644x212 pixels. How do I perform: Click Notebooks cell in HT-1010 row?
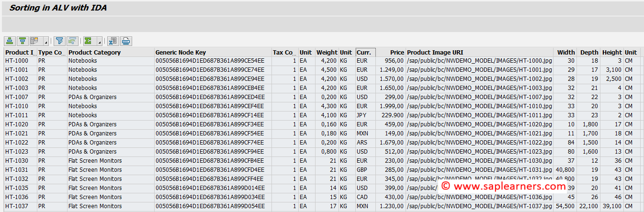111,106
